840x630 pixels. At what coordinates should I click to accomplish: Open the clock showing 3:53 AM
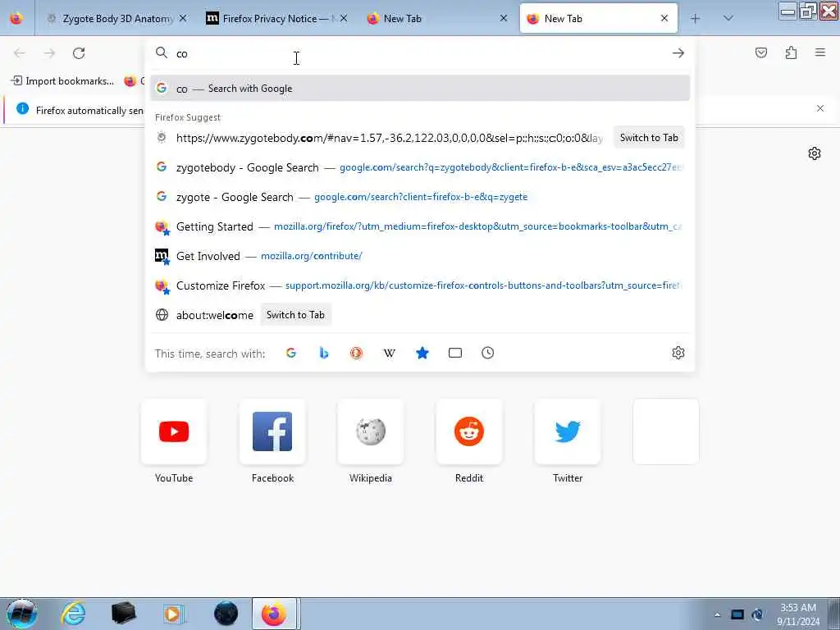coord(798,614)
